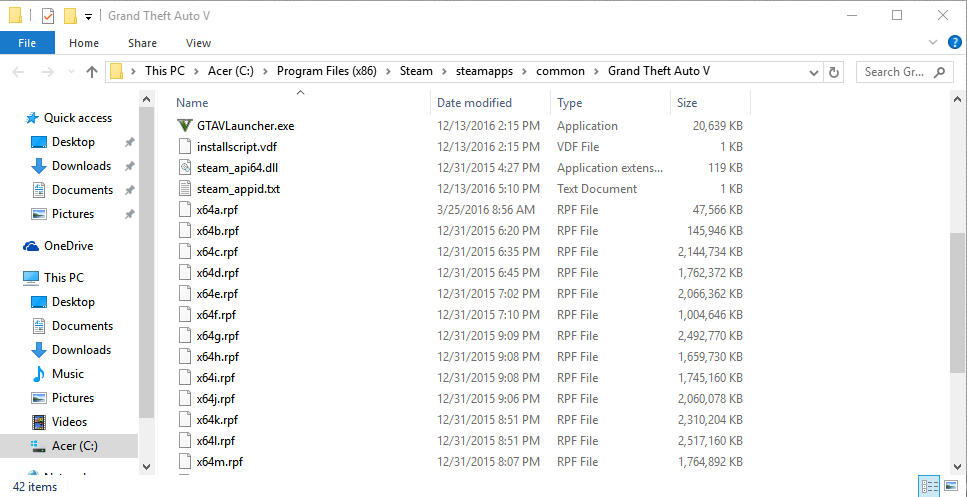Click the Videos film icon in sidebar
This screenshot has width=967, height=497.
[x=39, y=422]
